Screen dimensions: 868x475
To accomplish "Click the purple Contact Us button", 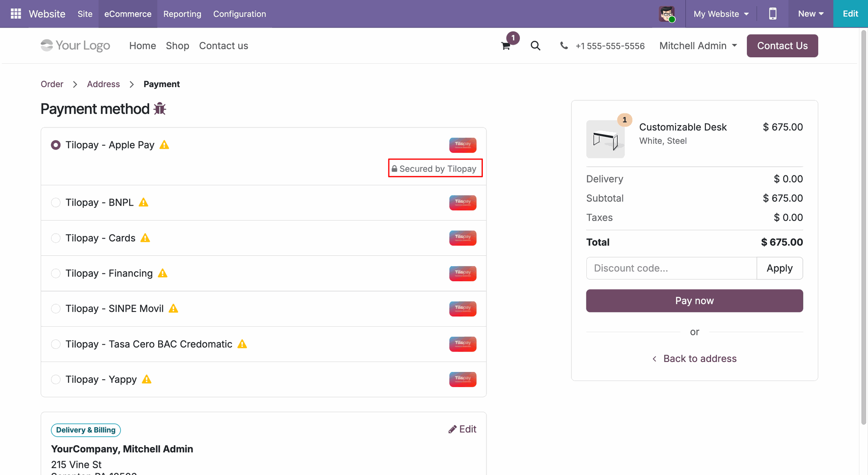I will click(x=782, y=46).
